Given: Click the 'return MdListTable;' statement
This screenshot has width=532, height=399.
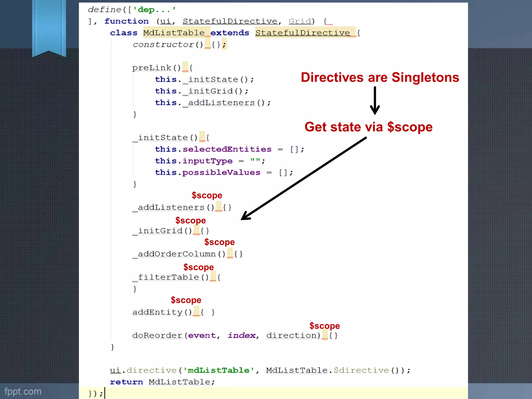Looking at the screenshot, I should [x=162, y=382].
